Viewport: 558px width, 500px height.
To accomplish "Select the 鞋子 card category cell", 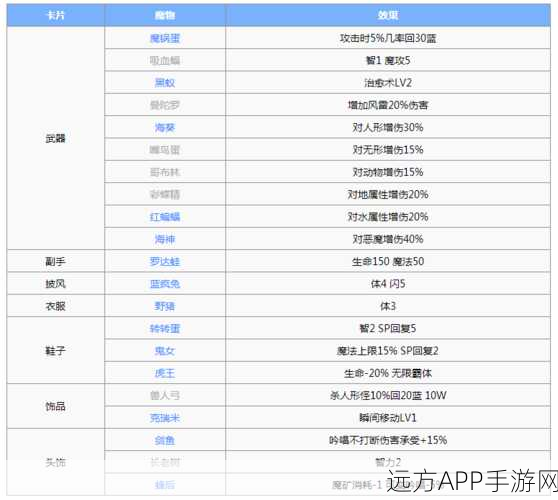I will (x=56, y=351).
